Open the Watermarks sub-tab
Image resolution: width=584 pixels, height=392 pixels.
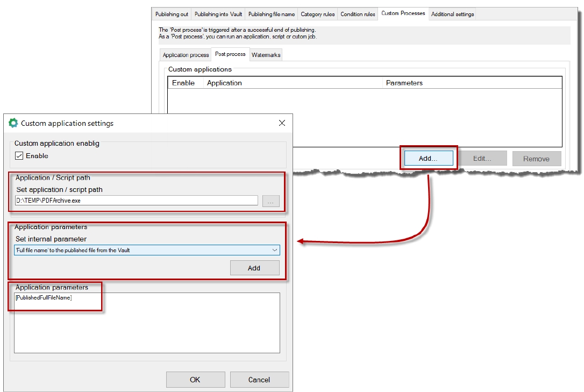(x=266, y=55)
